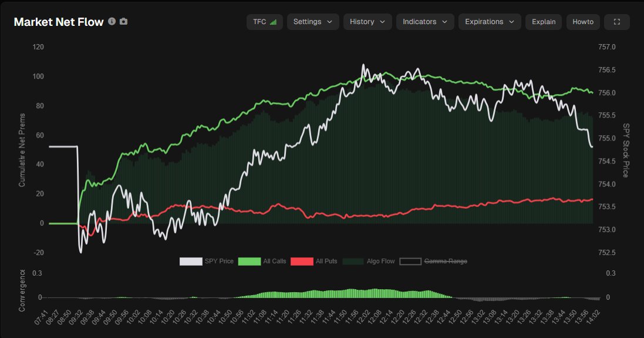Click the 752.5 price axis label
This screenshot has width=644, height=338.
[x=606, y=253]
